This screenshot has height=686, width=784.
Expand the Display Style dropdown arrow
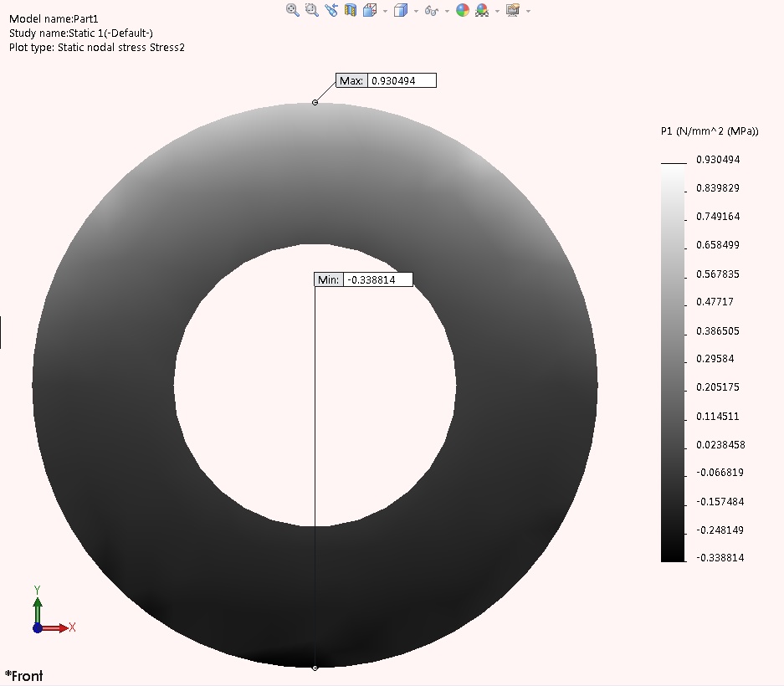click(x=416, y=11)
